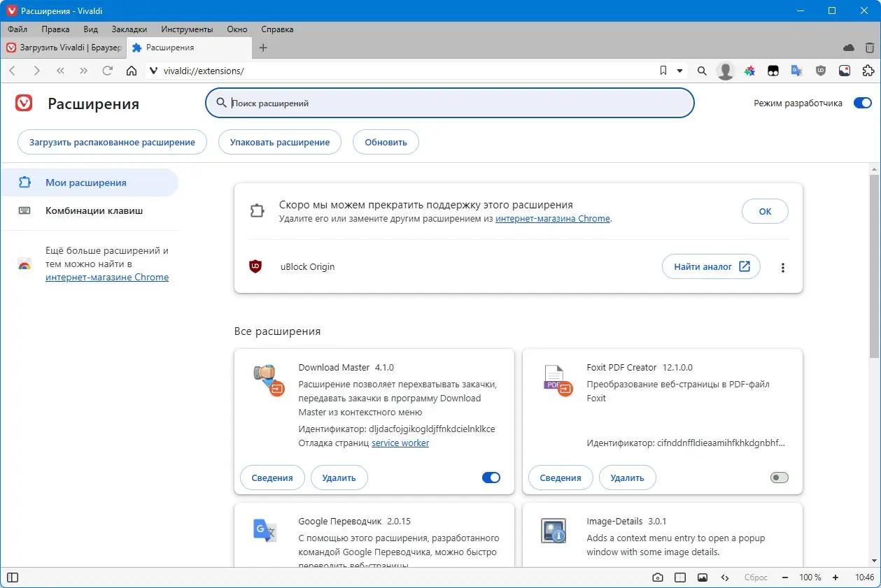Toggle the side panel icon in the status bar

[x=13, y=578]
